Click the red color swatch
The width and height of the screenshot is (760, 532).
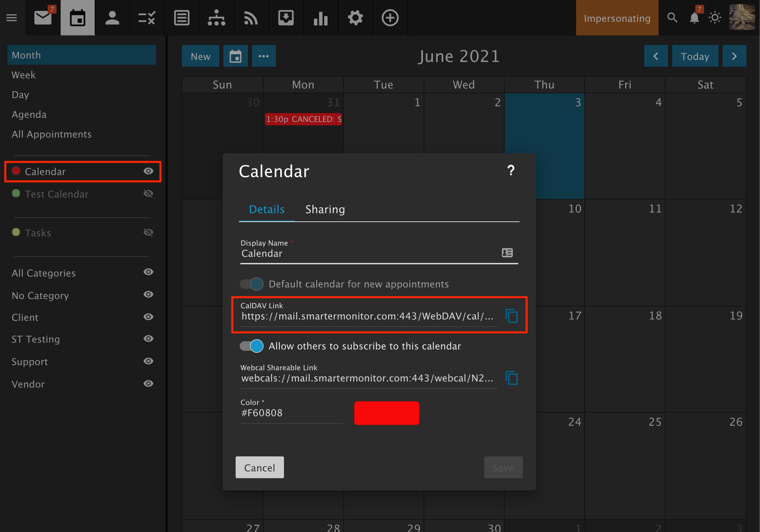point(386,413)
